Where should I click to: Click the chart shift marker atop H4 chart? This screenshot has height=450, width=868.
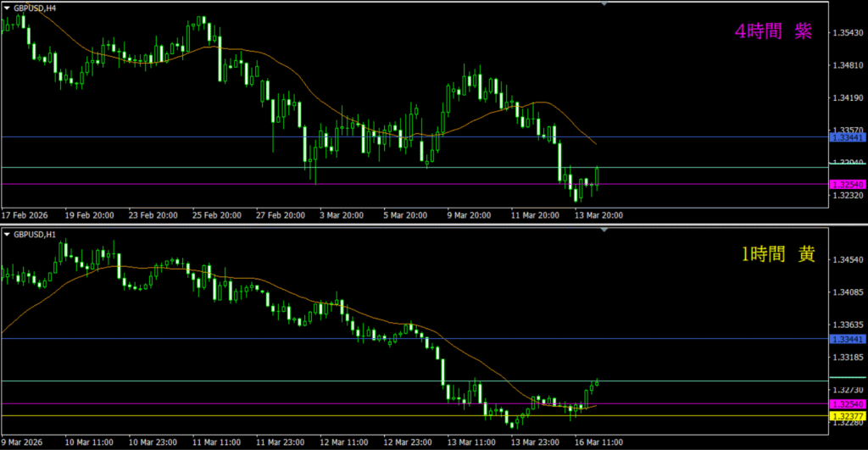pyautogui.click(x=604, y=4)
